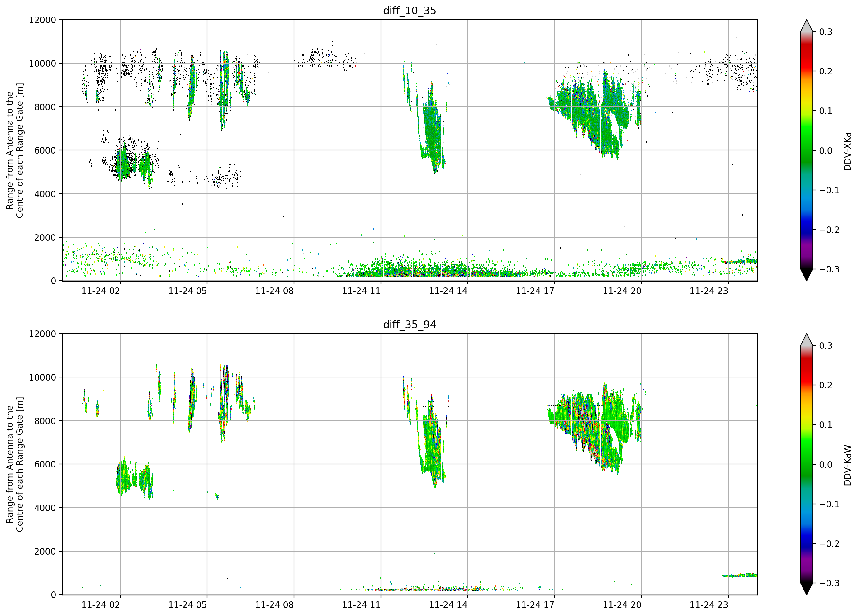Screen dimensions: 858x616
Task: Click top plot's 11-24 08 time label
Action: click(x=274, y=291)
